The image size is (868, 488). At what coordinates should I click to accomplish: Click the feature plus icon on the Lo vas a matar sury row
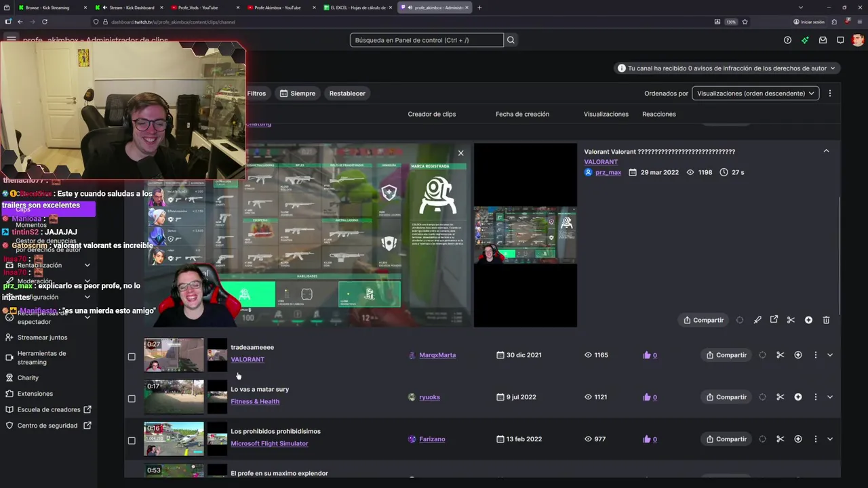797,397
